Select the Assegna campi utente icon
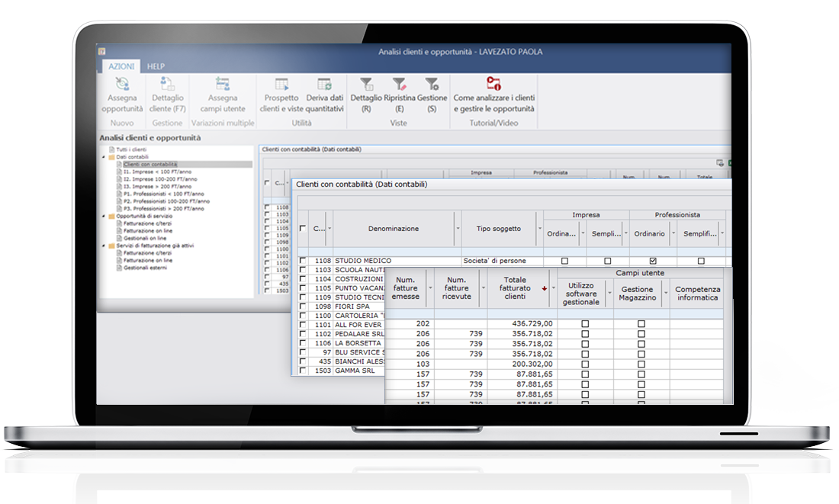The image size is (839, 504). coord(223,85)
